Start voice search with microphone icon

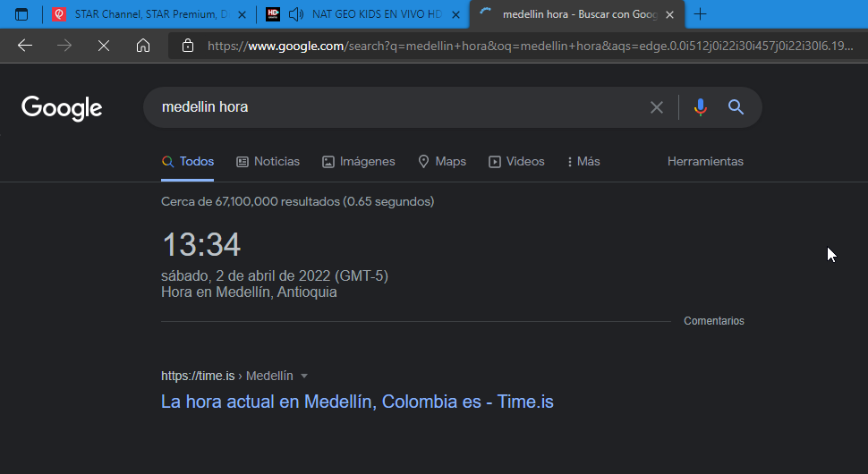pos(700,107)
